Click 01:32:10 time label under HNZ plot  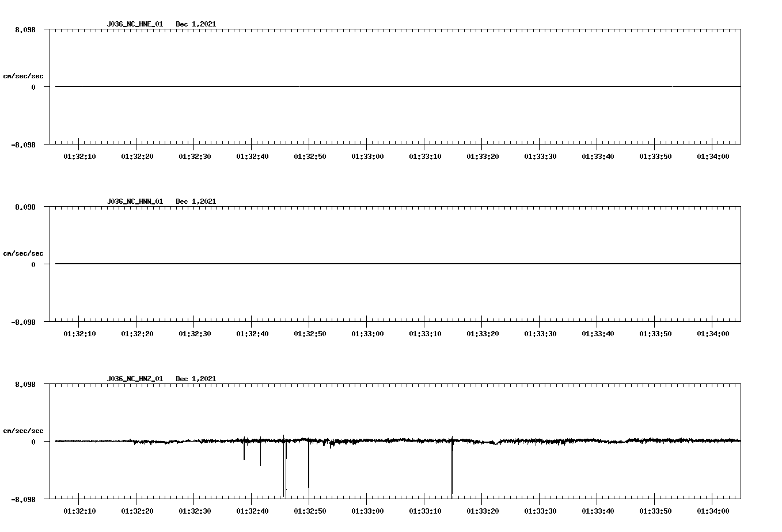[79, 511]
